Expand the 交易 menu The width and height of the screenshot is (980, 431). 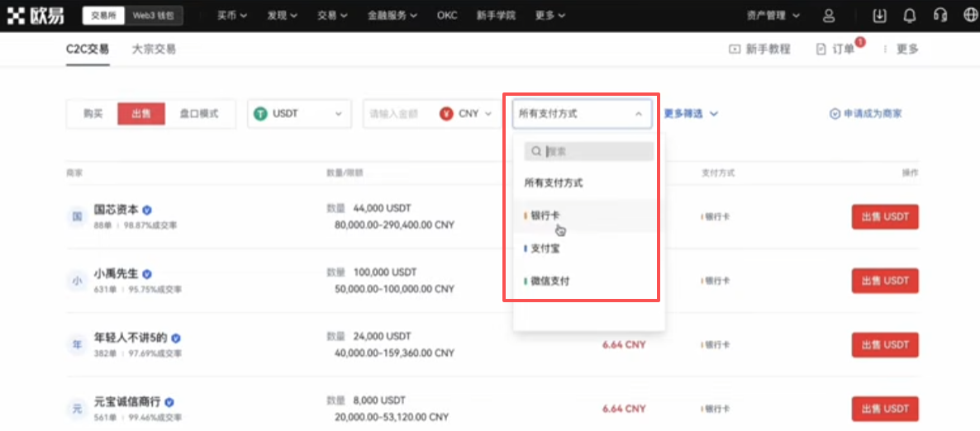coord(332,16)
